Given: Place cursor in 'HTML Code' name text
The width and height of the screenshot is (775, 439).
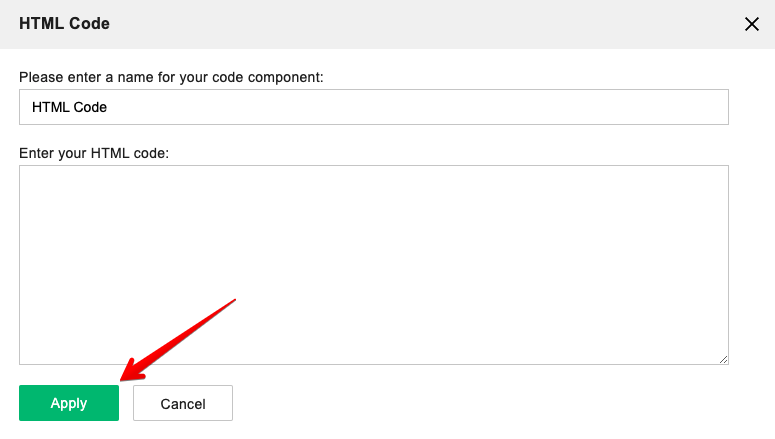Looking at the screenshot, I should coord(69,107).
